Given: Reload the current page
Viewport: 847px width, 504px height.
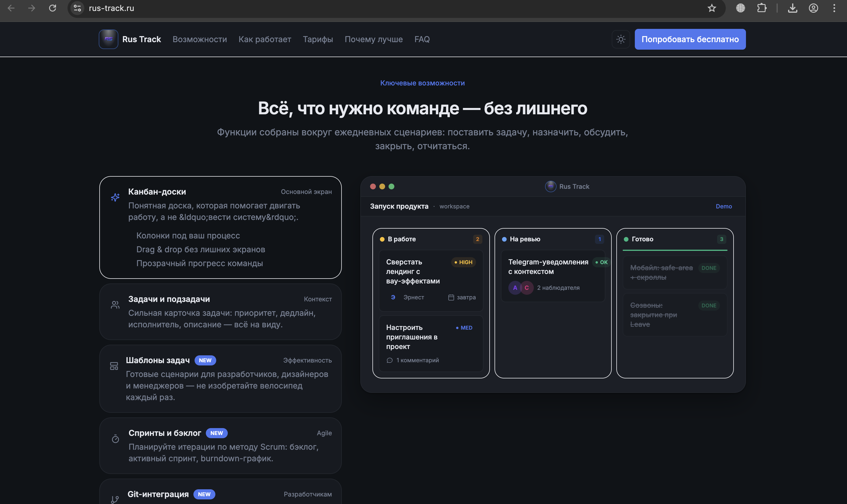Looking at the screenshot, I should point(52,8).
